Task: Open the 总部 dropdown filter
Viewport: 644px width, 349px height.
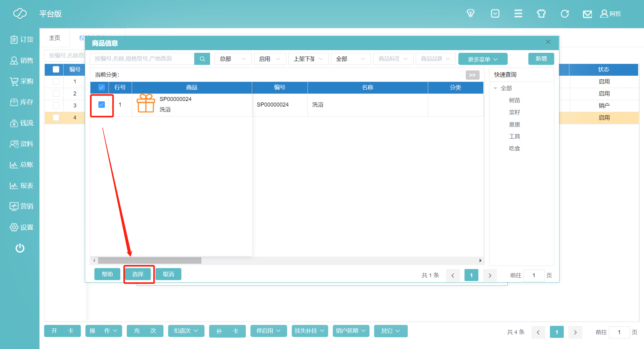Action: 233,59
